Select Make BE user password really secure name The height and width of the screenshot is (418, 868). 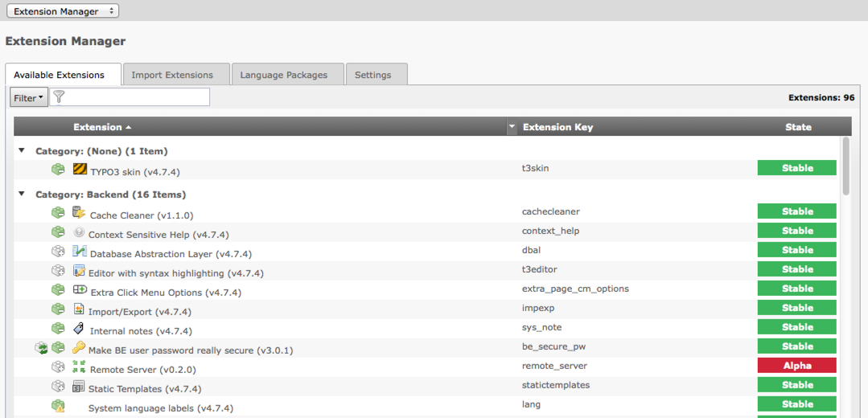point(191,350)
